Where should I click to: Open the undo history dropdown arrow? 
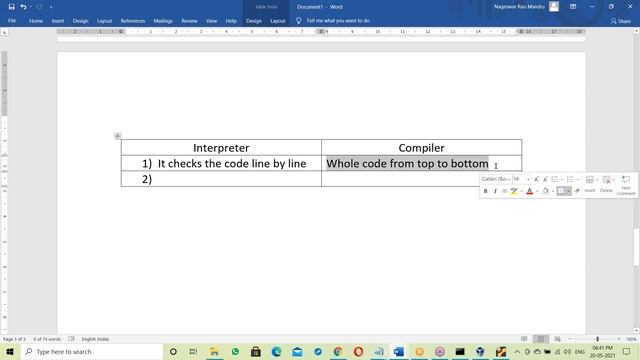[30, 7]
